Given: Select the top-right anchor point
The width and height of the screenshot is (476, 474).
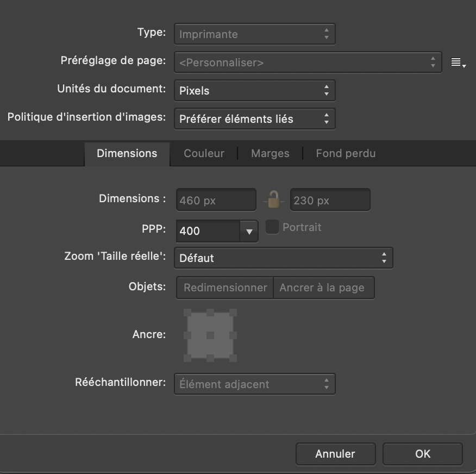Looking at the screenshot, I should click(233, 313).
